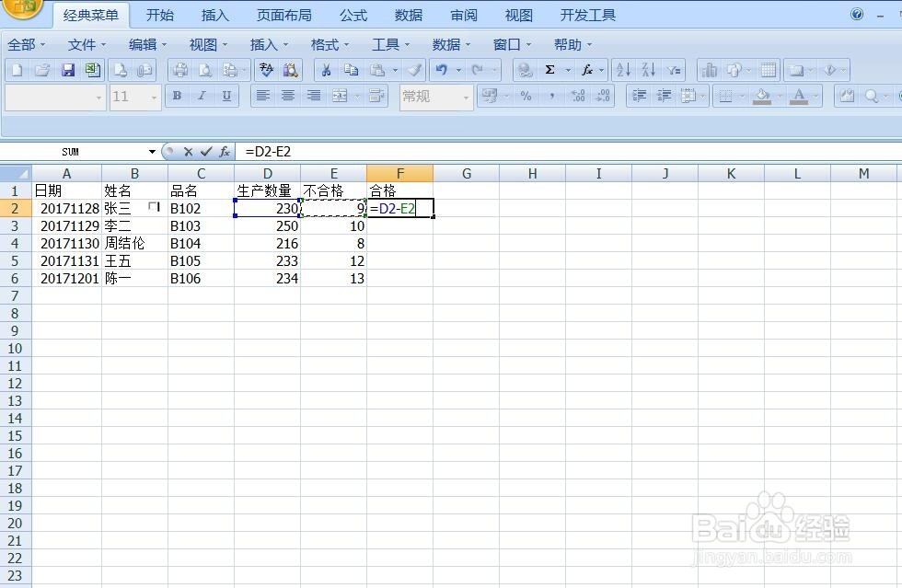Confirm the formula with the checkmark button
Image resolution: width=902 pixels, height=588 pixels.
(x=207, y=151)
